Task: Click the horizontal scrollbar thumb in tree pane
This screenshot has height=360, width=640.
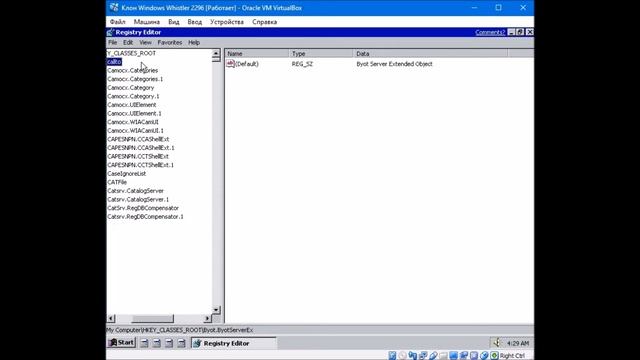Action: tap(152, 318)
